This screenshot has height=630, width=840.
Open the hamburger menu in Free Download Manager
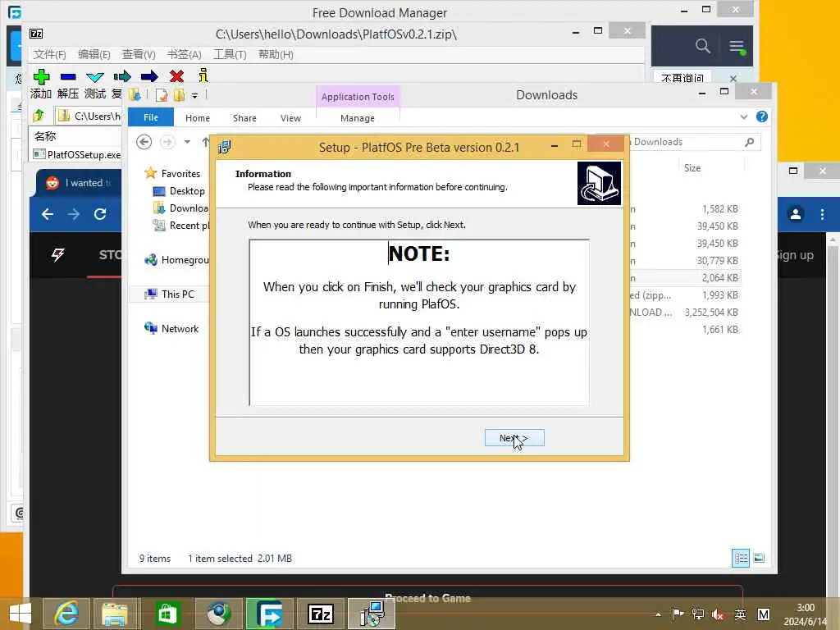[737, 47]
